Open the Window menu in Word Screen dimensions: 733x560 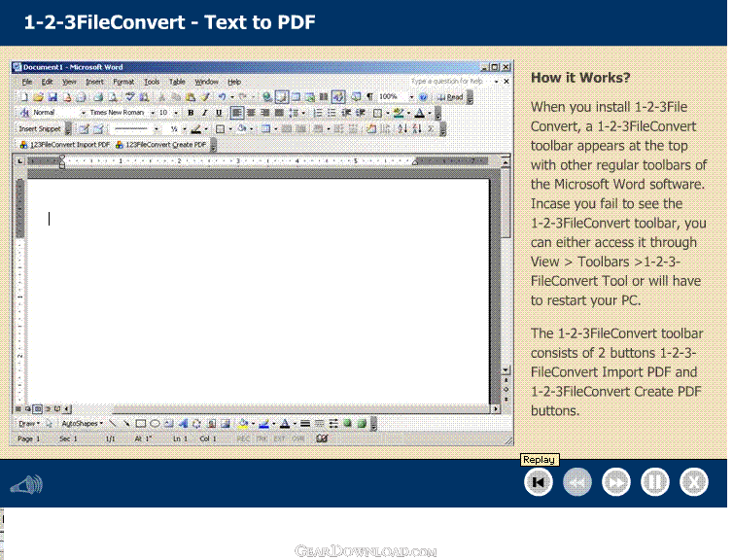coord(207,82)
